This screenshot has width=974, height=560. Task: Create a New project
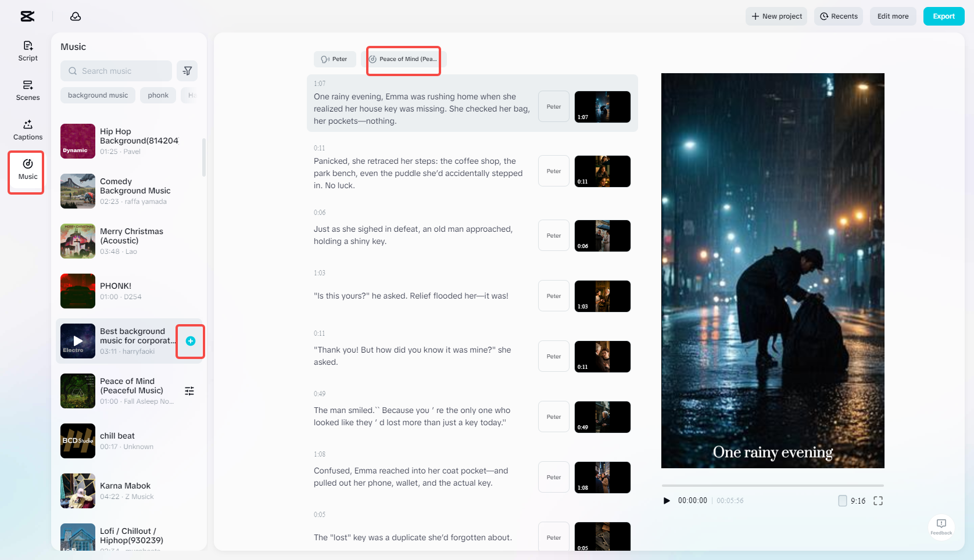pyautogui.click(x=776, y=16)
